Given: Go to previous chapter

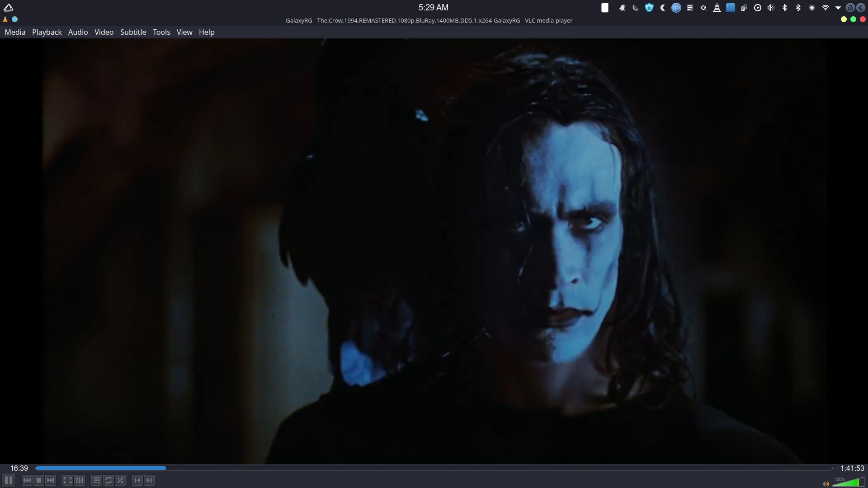Looking at the screenshot, I should [137, 480].
